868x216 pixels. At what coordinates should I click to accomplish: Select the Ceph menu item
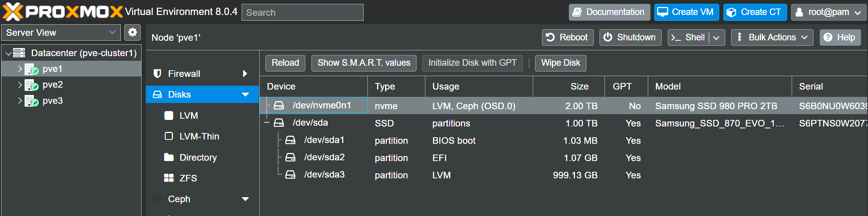click(203, 199)
